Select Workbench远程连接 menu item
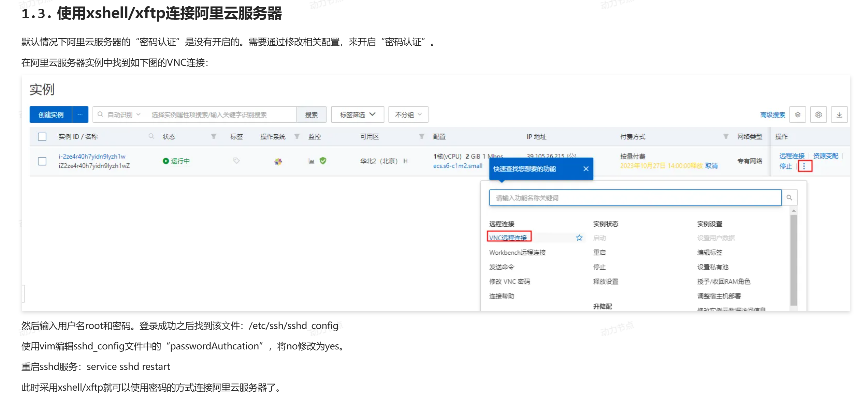Viewport: 868px width, 407px height. [x=517, y=253]
